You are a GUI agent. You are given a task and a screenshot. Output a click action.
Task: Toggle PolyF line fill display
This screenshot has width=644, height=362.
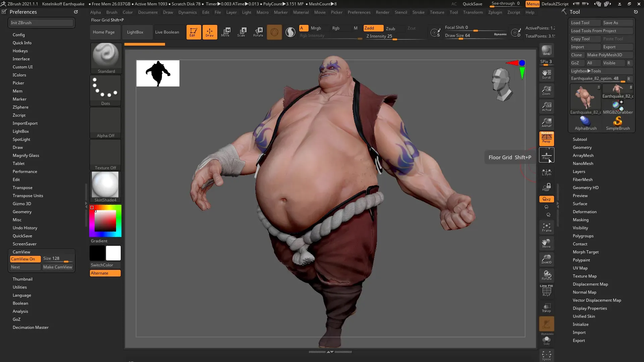tap(546, 291)
